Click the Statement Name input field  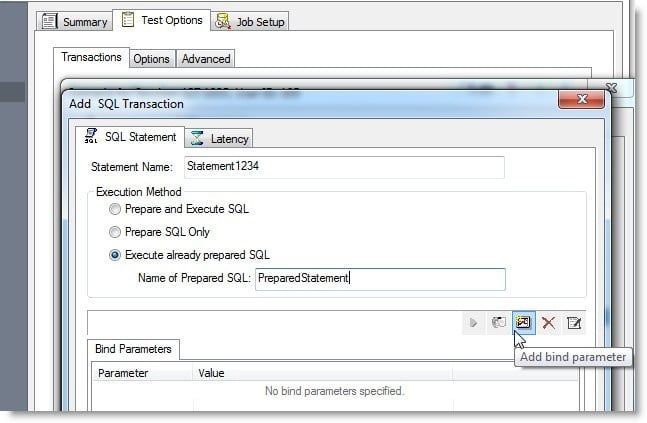[344, 167]
